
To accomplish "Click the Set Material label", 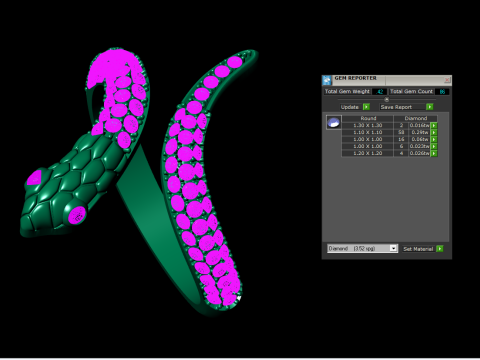I will click(418, 249).
